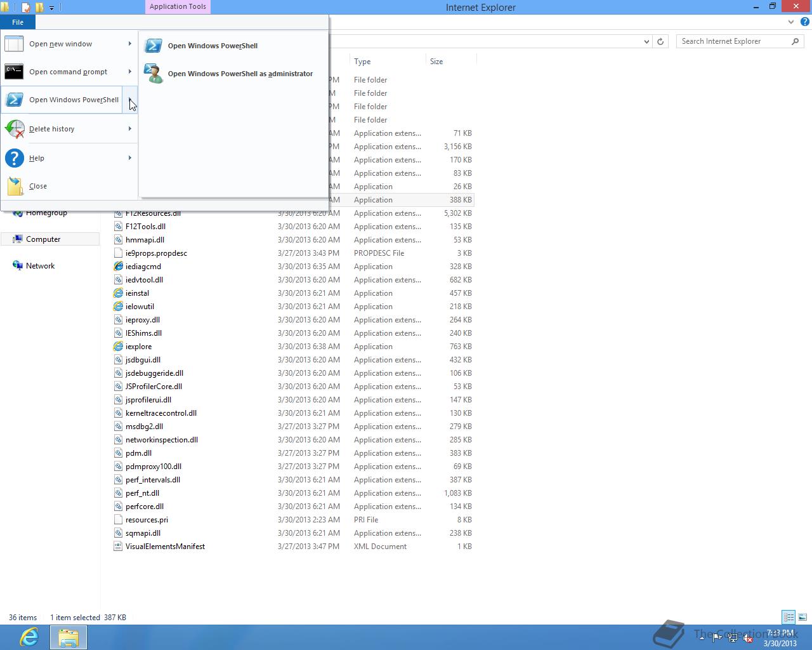Image resolution: width=812 pixels, height=650 pixels.
Task: Expand the Open command prompt submenu arrow
Action: point(130,72)
